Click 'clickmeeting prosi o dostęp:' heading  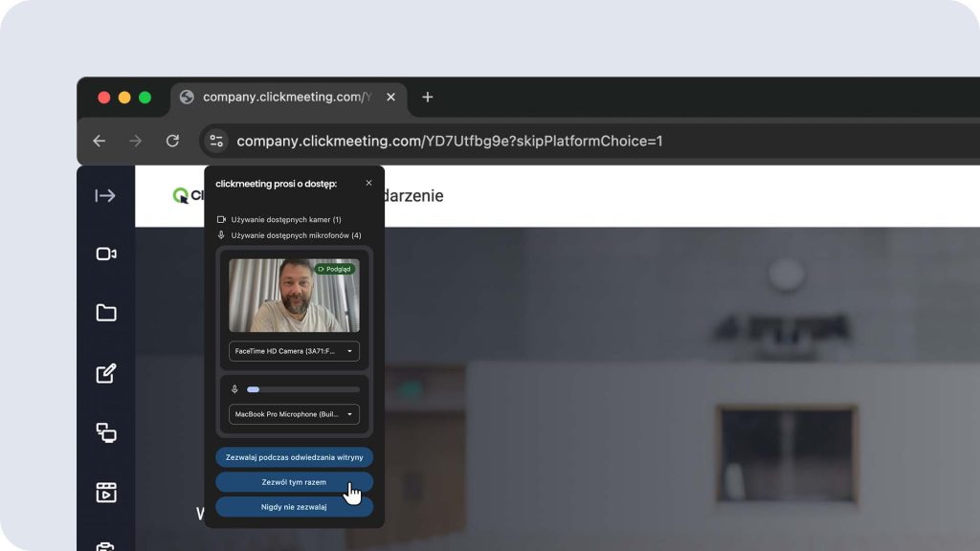tap(277, 184)
